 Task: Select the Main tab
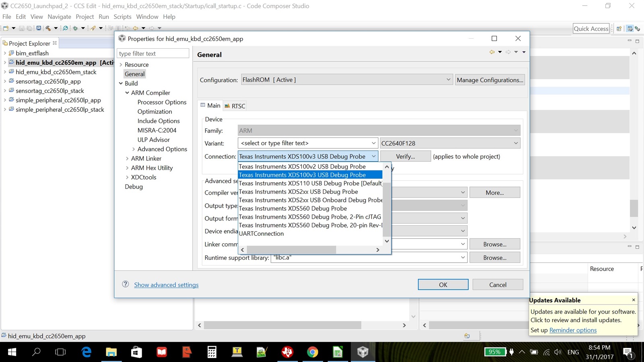point(211,105)
